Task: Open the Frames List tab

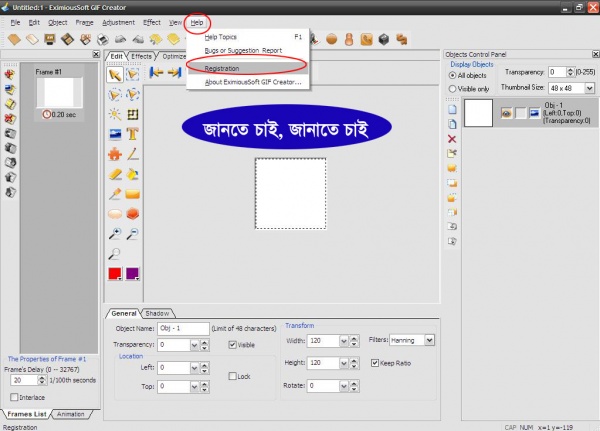Action: coord(26,414)
